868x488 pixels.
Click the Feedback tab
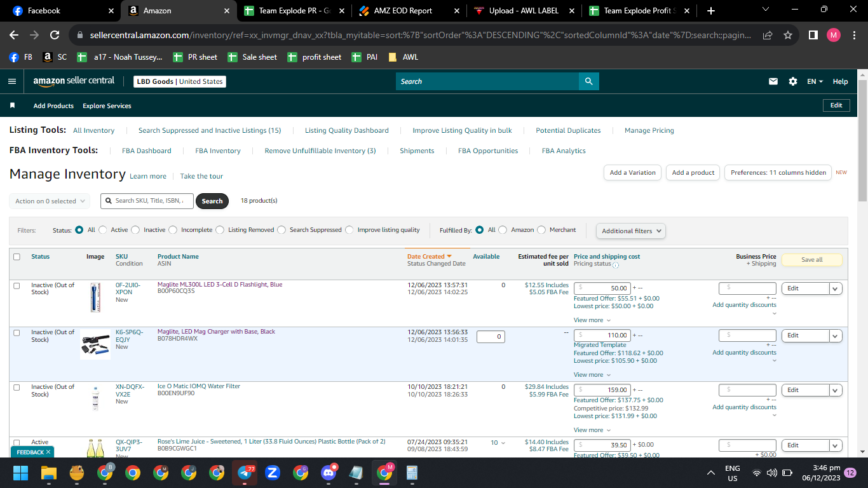click(32, 452)
